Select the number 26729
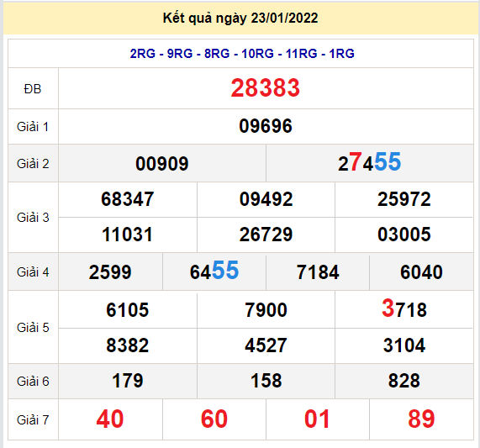 click(x=266, y=235)
